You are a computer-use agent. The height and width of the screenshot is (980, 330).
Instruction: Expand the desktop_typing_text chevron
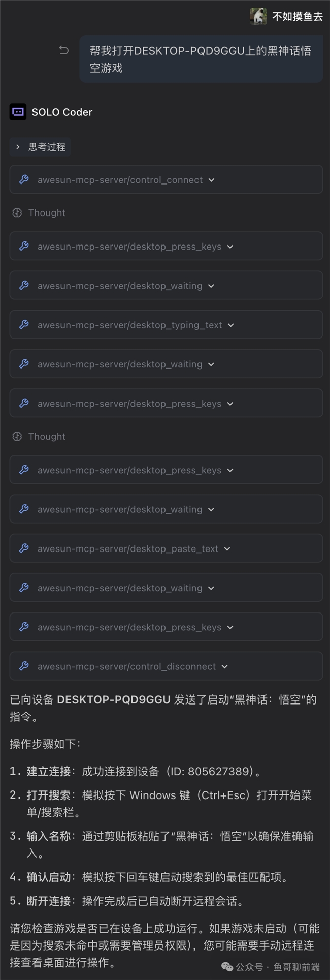pyautogui.click(x=231, y=325)
